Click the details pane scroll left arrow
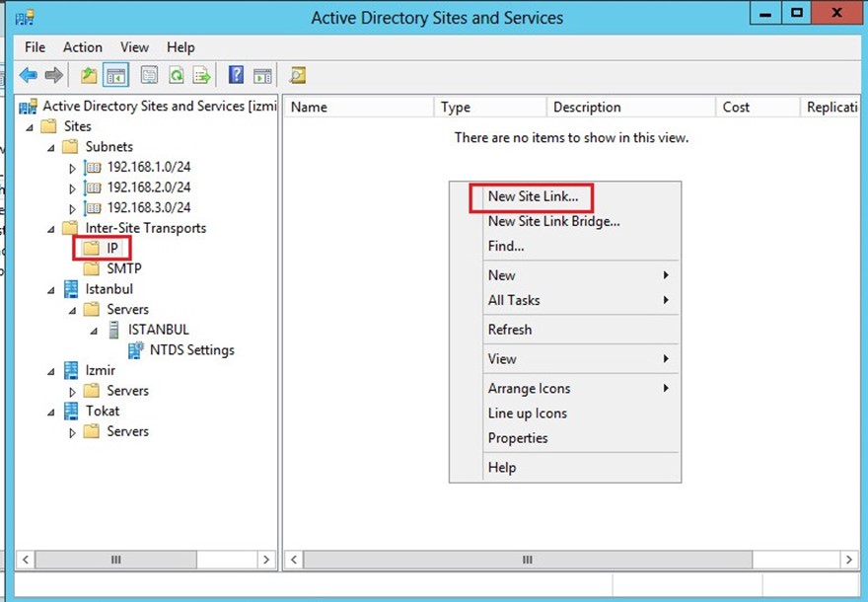 (294, 560)
